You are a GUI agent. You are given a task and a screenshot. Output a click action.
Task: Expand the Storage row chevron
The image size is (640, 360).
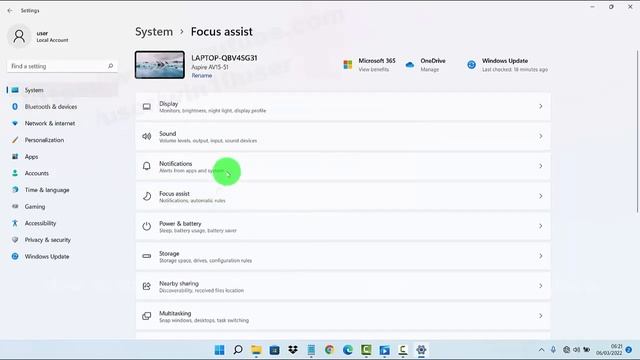[x=540, y=256]
